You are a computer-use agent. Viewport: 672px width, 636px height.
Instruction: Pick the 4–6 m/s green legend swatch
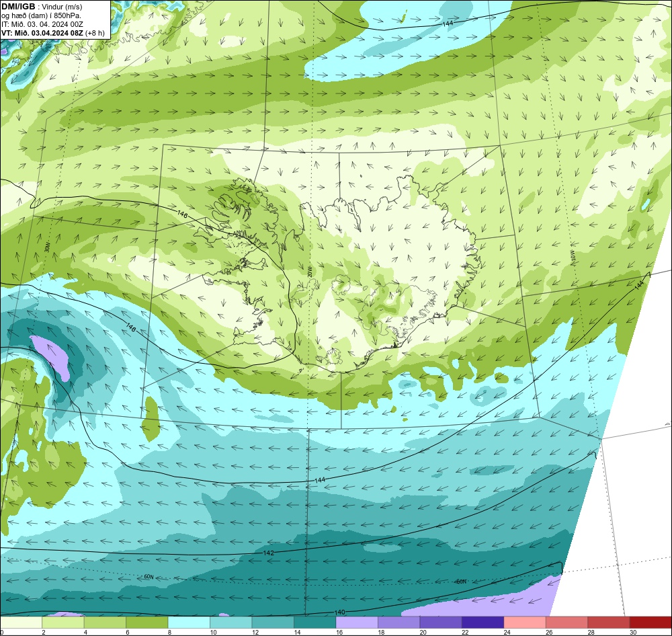pyautogui.click(x=105, y=623)
